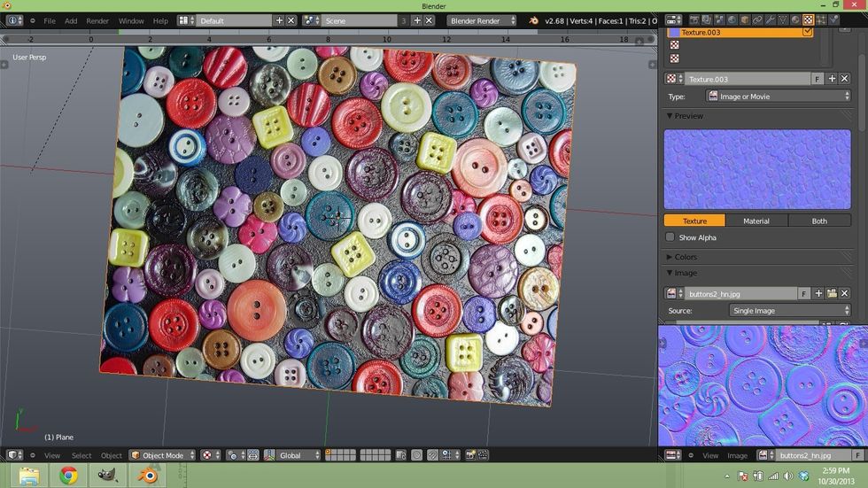Open the Object Data triangle icon
The width and height of the screenshot is (868, 488).
(x=783, y=19)
